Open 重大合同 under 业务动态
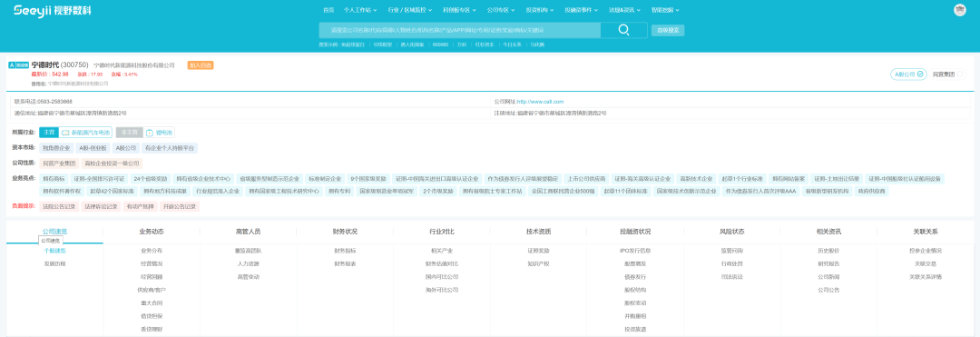Viewport: 980px width, 337px height. point(152,302)
